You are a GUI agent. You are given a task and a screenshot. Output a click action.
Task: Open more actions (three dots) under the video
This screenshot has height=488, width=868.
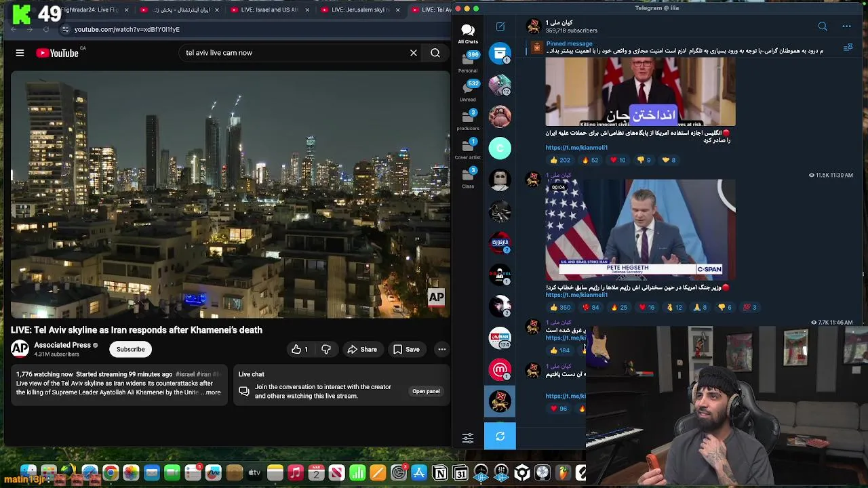[441, 349]
